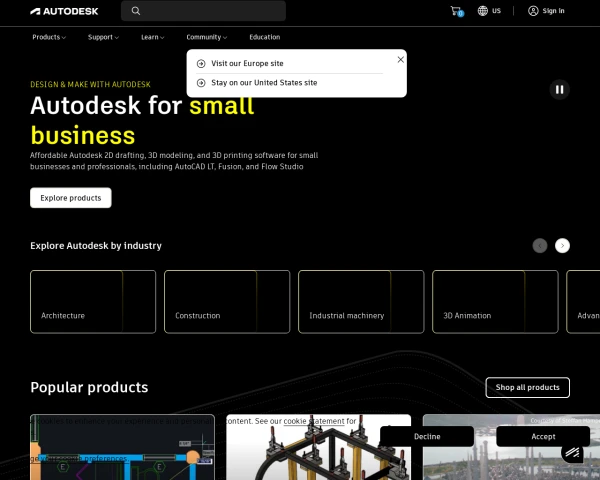Image resolution: width=600 pixels, height=480 pixels.
Task: Click the Sign in user icon
Action: 533,11
